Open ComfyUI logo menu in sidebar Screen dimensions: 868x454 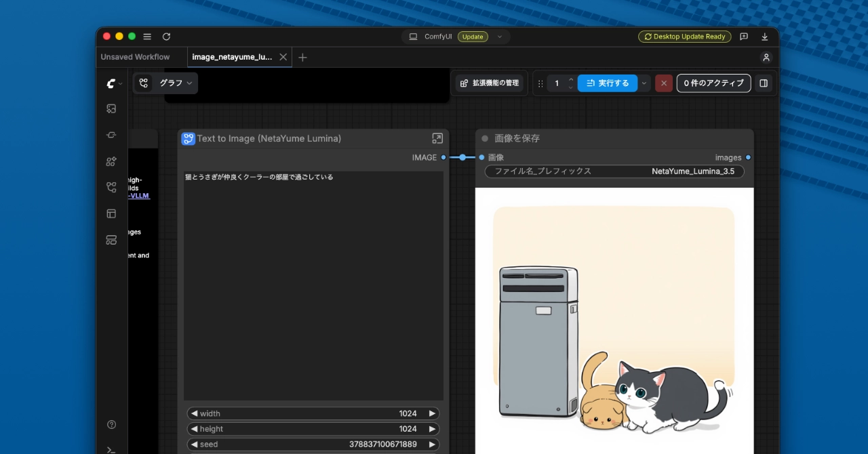coord(112,83)
